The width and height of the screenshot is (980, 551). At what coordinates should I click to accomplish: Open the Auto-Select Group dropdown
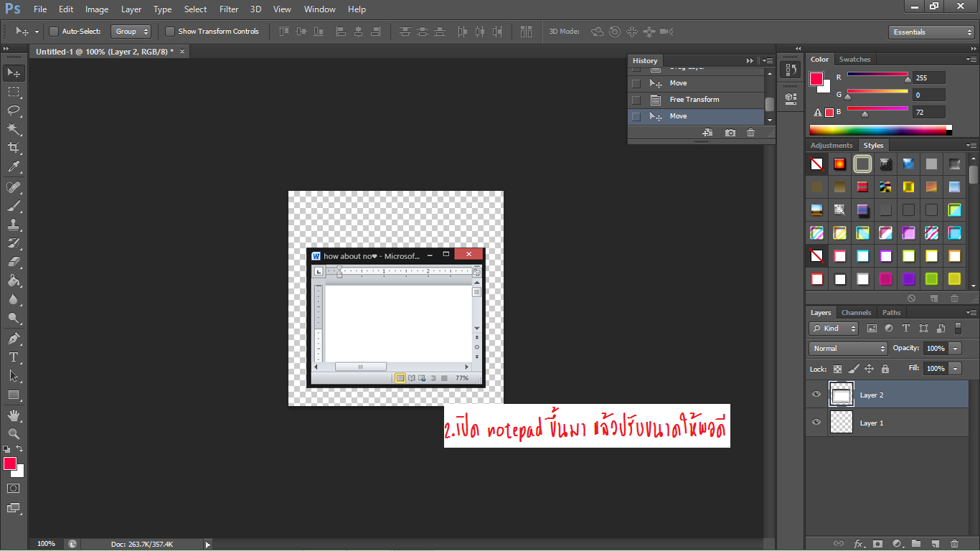[131, 32]
